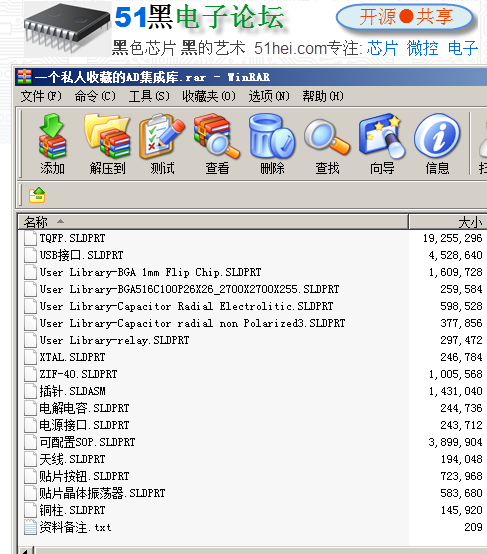Go up one folder level icon
487x554 pixels.
coord(37,195)
